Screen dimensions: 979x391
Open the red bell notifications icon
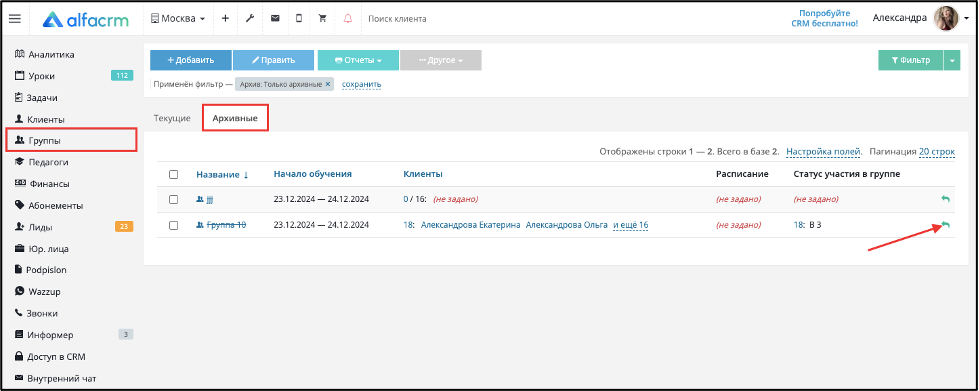pos(348,19)
